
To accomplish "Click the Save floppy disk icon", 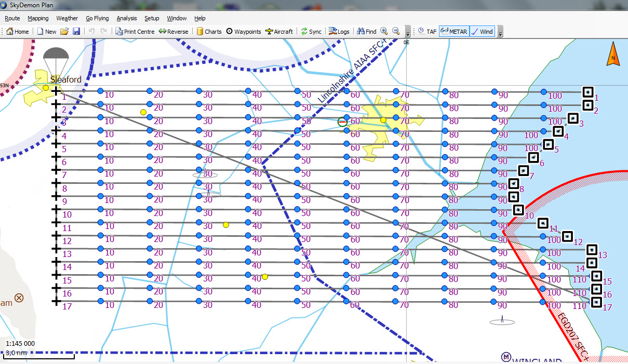I will point(76,31).
